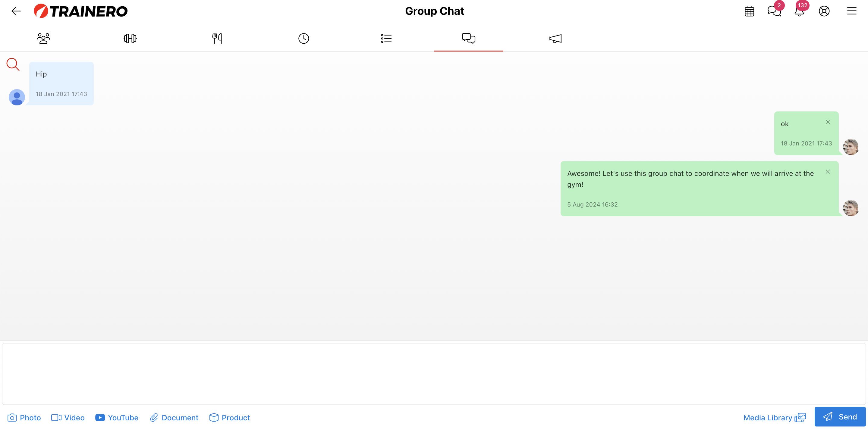Click the 'Awesome! Let's use this group chat' text
The image size is (868, 430).
point(690,179)
